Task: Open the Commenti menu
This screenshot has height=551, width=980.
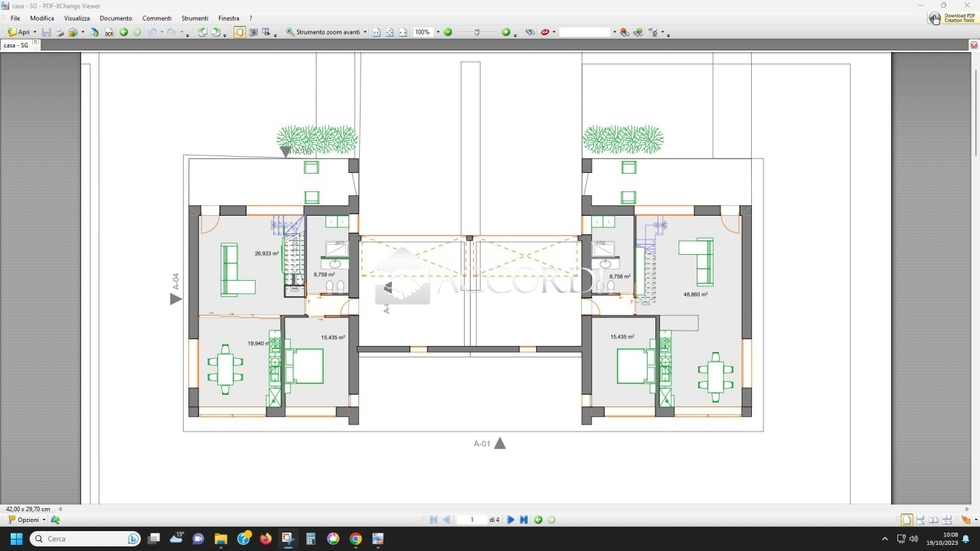Action: tap(157, 18)
